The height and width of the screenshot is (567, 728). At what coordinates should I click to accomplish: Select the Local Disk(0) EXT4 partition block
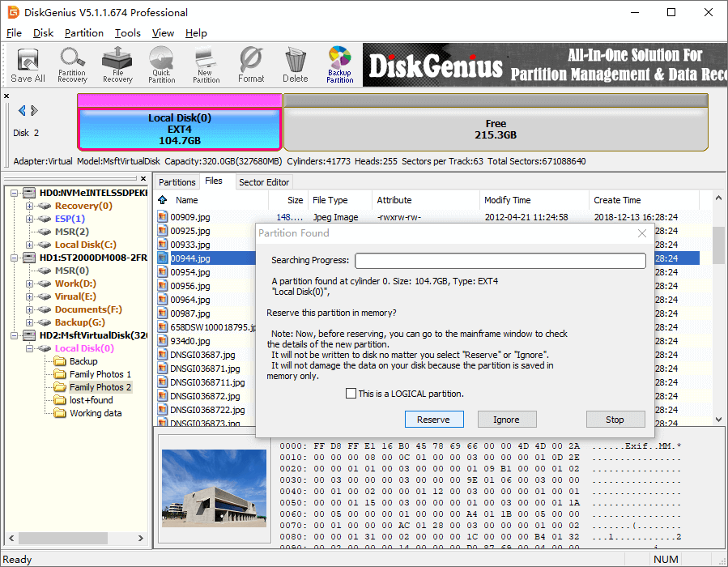(180, 129)
